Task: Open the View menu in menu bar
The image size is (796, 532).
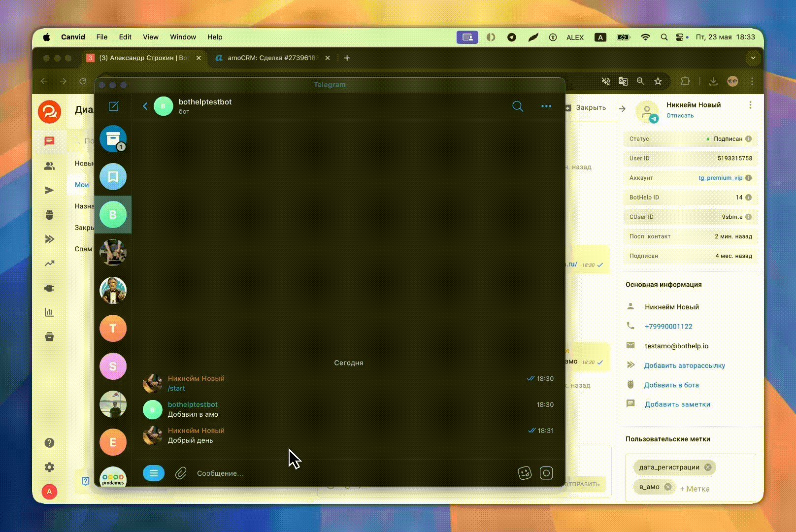Action: pyautogui.click(x=151, y=37)
